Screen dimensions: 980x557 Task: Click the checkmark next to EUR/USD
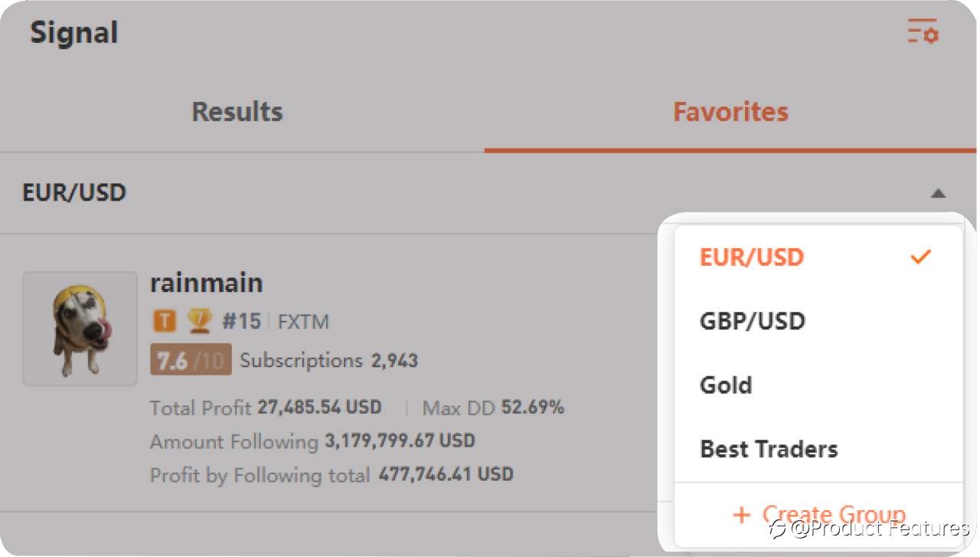tap(920, 257)
